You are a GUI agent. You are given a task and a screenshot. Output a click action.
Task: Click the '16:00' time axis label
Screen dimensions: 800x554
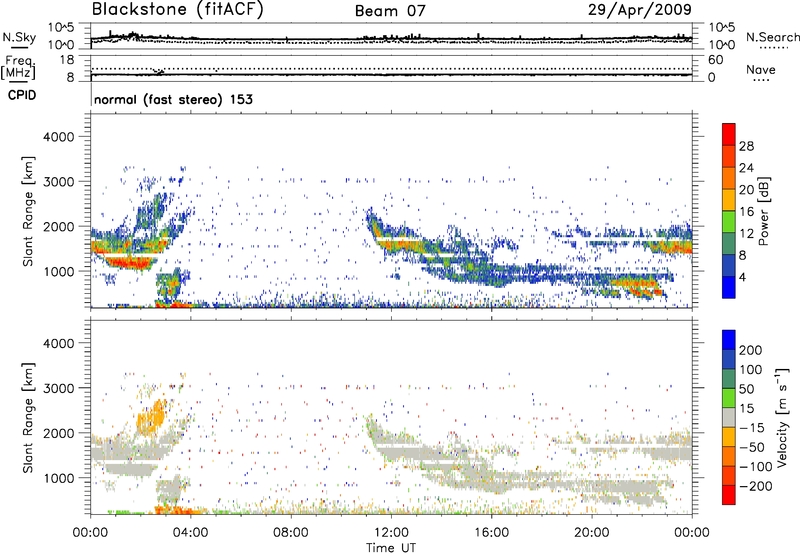tap(491, 533)
